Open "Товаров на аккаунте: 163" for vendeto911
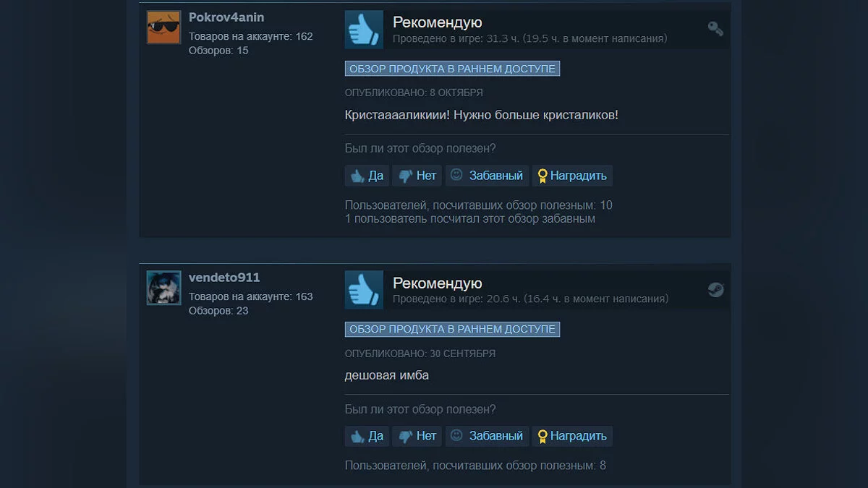The height and width of the screenshot is (488, 868). [x=251, y=296]
